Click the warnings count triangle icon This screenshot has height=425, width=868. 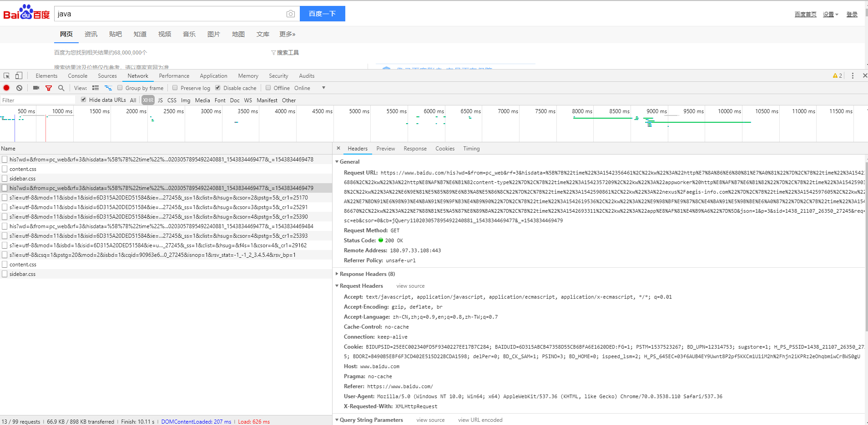[x=835, y=76]
